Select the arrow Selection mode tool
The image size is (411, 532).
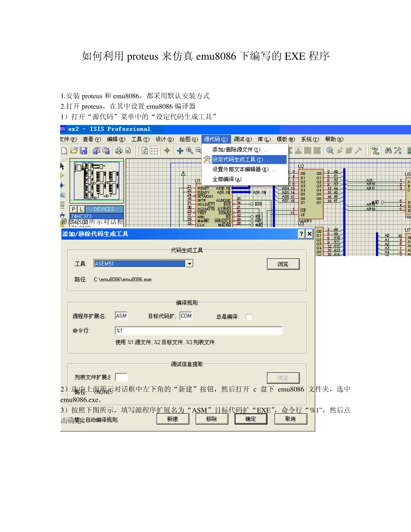click(x=62, y=166)
